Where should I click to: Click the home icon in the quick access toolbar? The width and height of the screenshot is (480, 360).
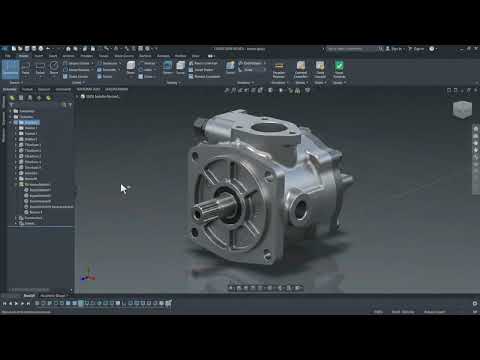(x=68, y=49)
